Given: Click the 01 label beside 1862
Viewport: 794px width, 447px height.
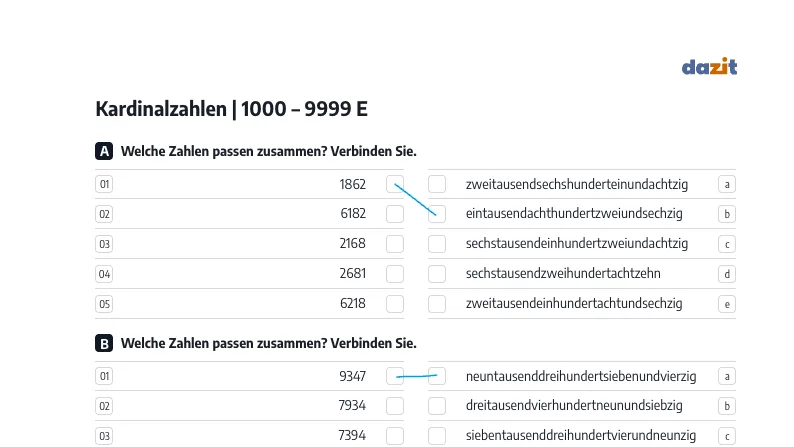Looking at the screenshot, I should coord(104,184).
